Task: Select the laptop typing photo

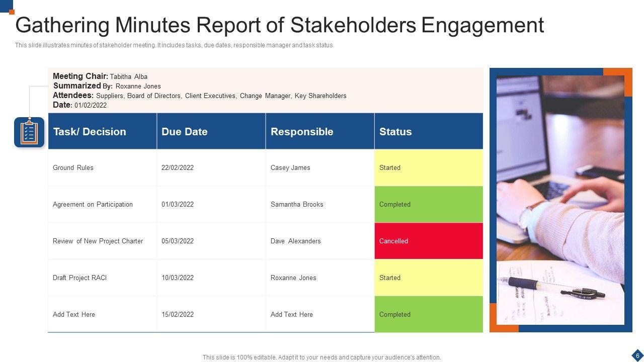Action: (x=560, y=200)
